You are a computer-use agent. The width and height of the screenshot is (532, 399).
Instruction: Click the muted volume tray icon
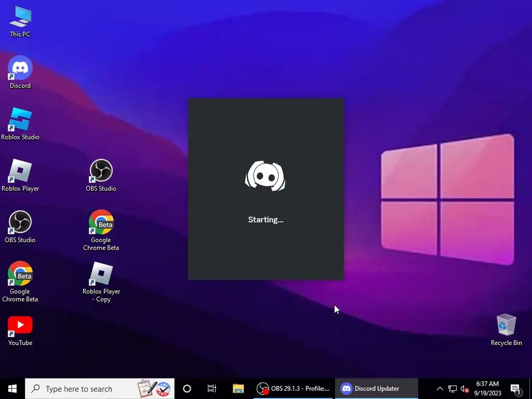[464, 389]
